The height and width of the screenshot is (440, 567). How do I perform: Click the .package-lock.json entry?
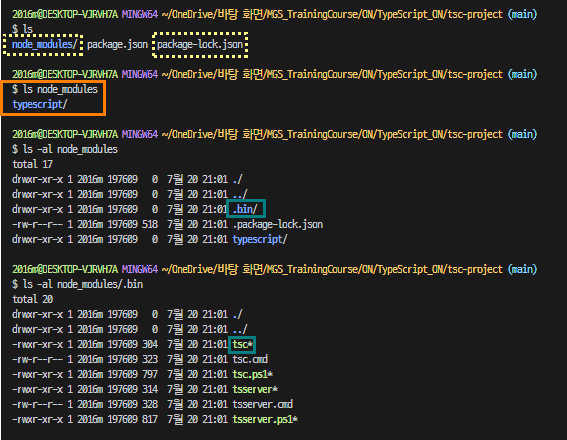[x=278, y=224]
